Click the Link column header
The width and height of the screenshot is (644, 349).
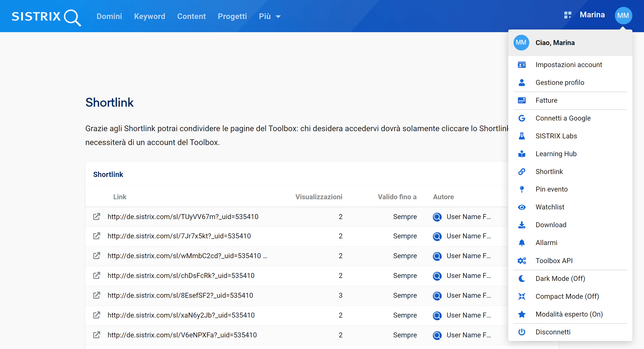tap(120, 197)
